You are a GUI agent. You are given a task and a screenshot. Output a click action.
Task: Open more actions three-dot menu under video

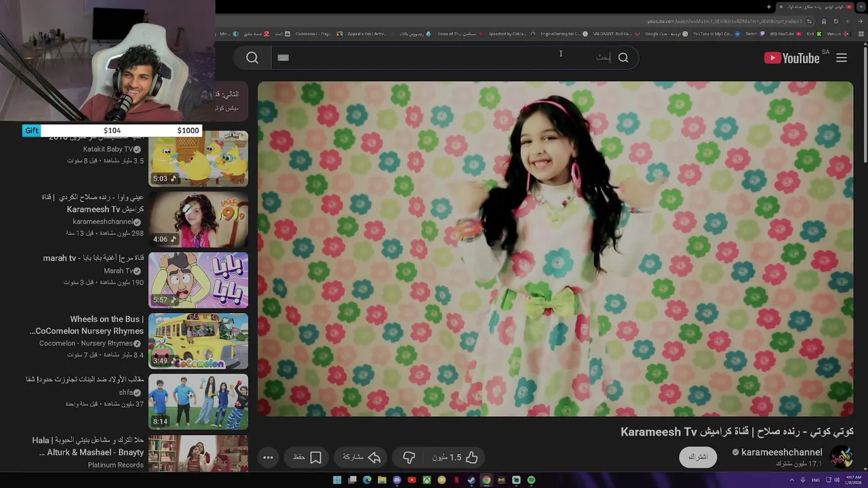[268, 457]
